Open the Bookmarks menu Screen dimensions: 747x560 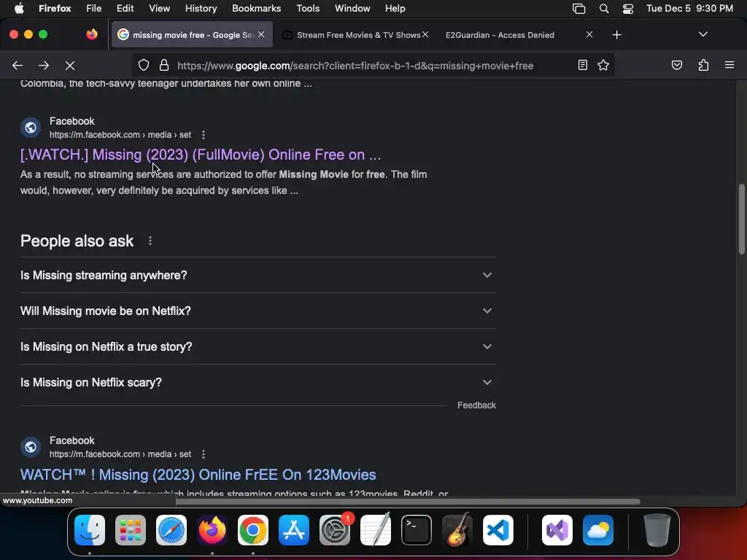click(x=256, y=8)
